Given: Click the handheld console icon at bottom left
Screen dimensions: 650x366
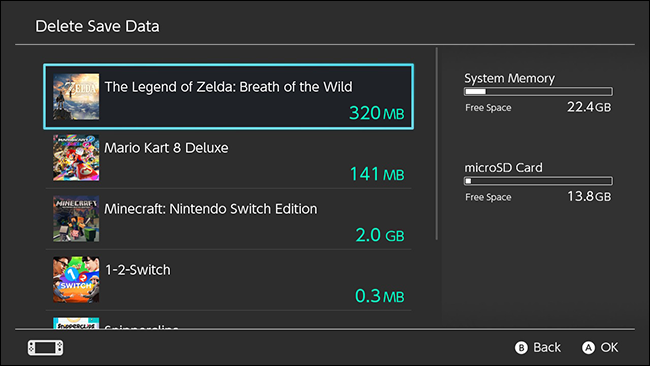Looking at the screenshot, I should coord(46,348).
